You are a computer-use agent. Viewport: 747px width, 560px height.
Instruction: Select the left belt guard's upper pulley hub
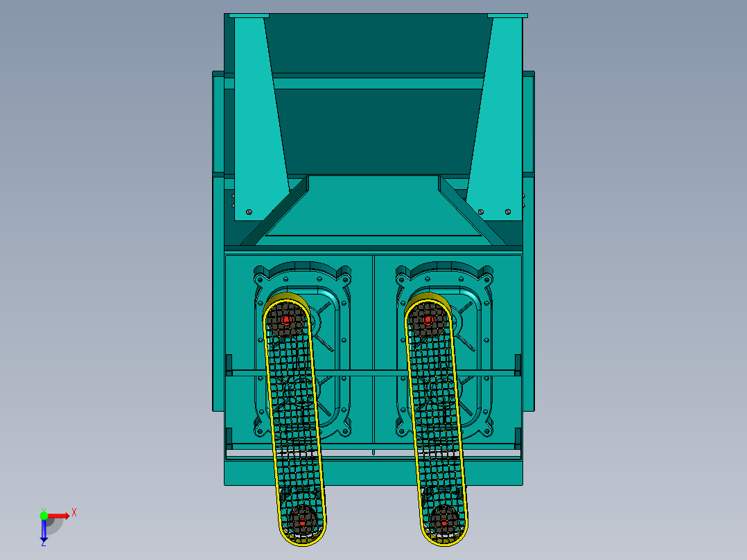286,320
